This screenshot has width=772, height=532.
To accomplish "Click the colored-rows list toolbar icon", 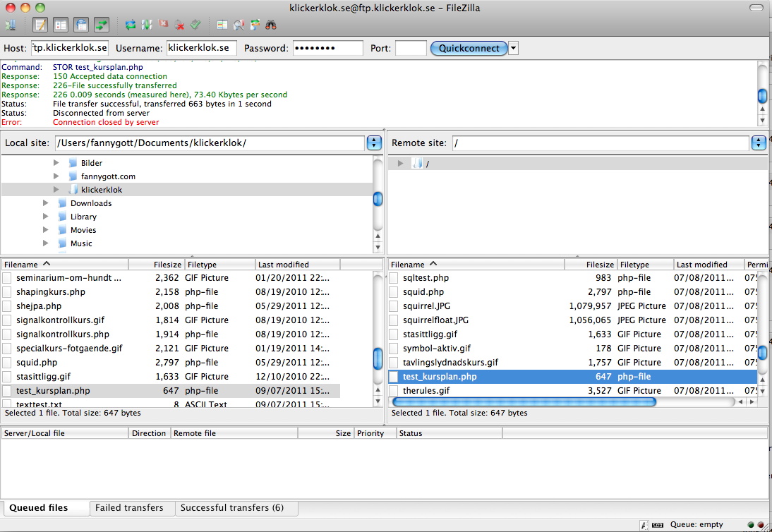I will pos(222,25).
